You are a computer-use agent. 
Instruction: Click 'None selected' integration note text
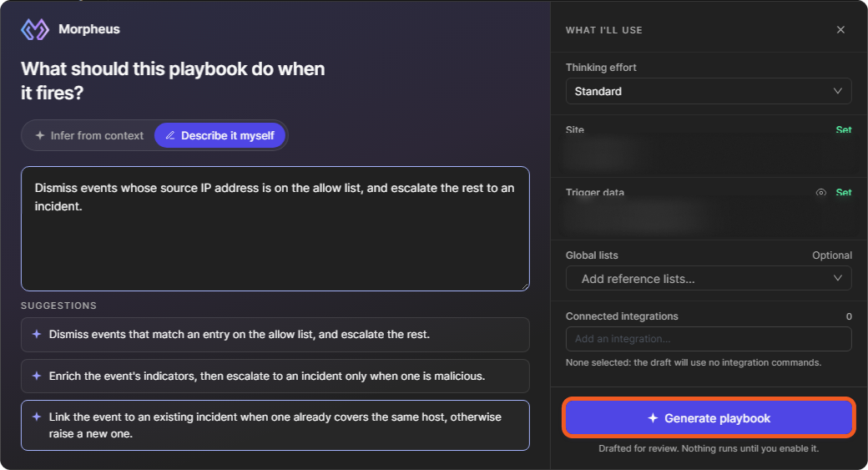pyautogui.click(x=694, y=362)
